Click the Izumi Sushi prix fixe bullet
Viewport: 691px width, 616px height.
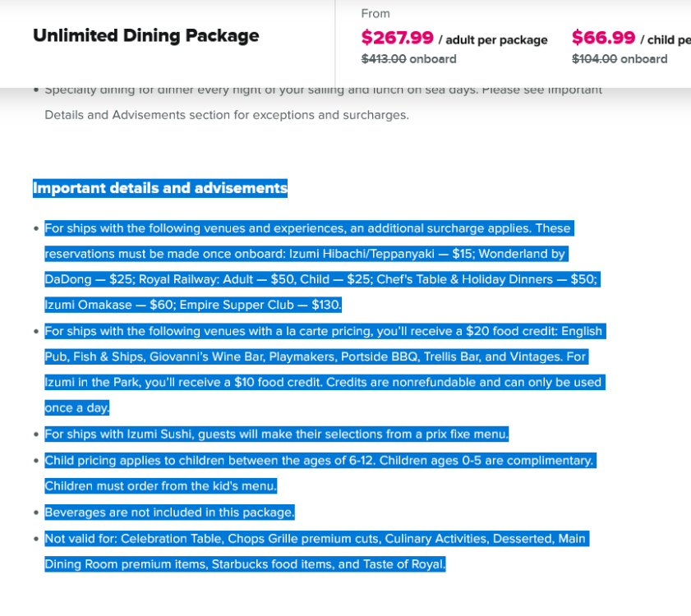(276, 434)
